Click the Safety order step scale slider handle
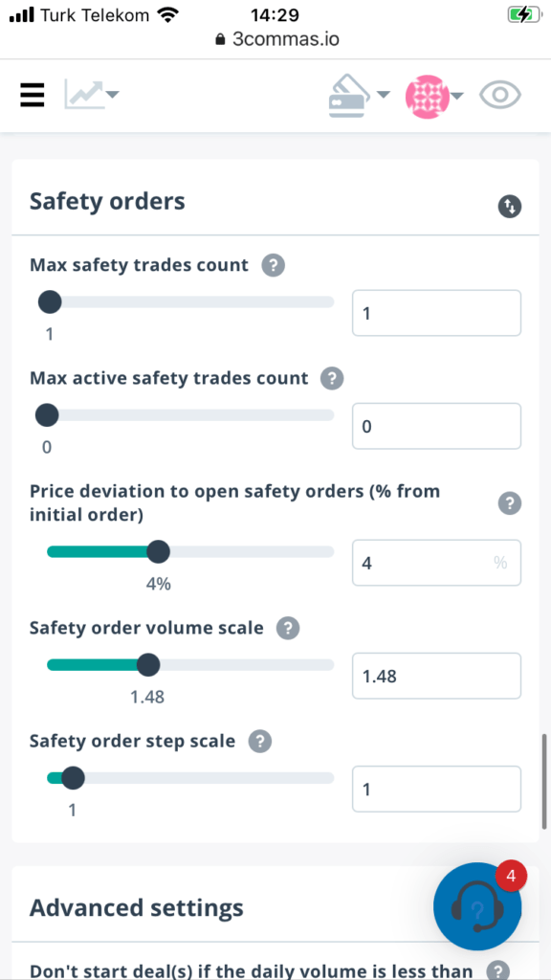Viewport: 551px width, 980px height. coord(73,778)
